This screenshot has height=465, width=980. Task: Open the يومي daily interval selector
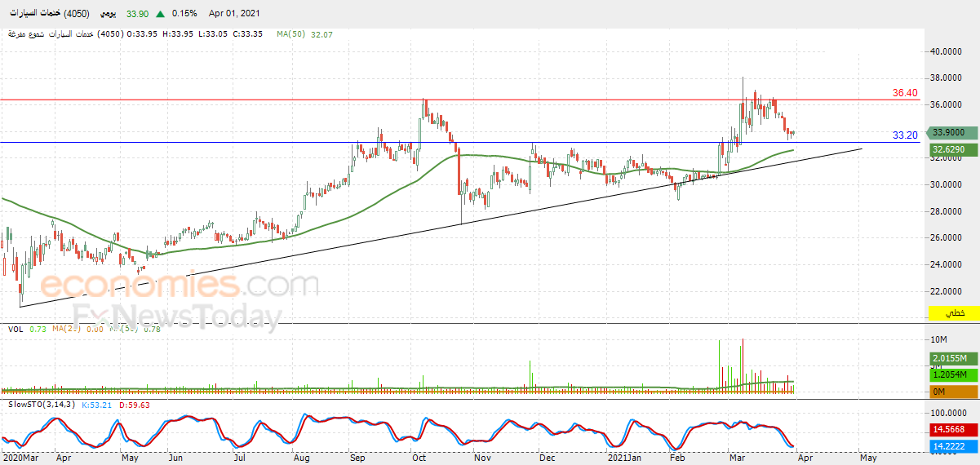(x=107, y=14)
